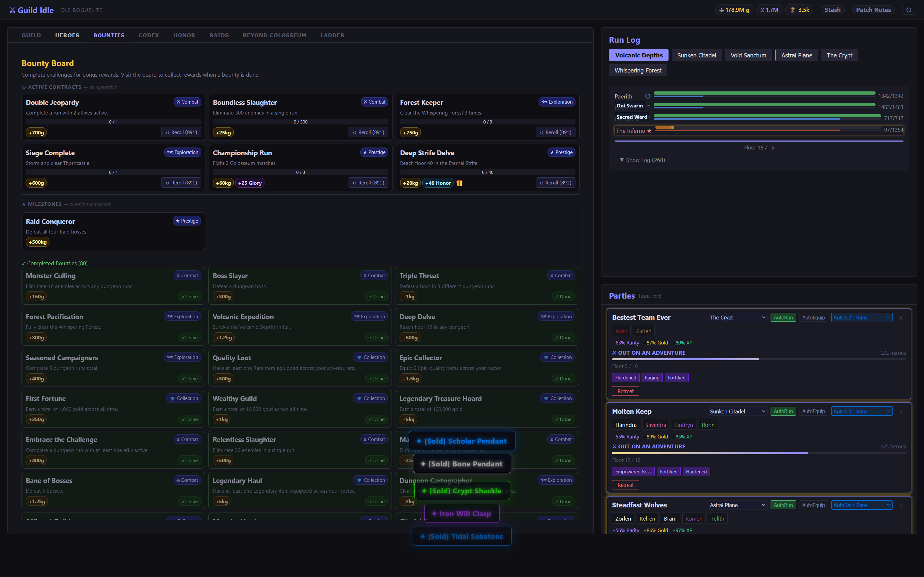Click Combat tag on Boundless Slaughter
Viewport: 924px width, 577px height.
pos(375,102)
